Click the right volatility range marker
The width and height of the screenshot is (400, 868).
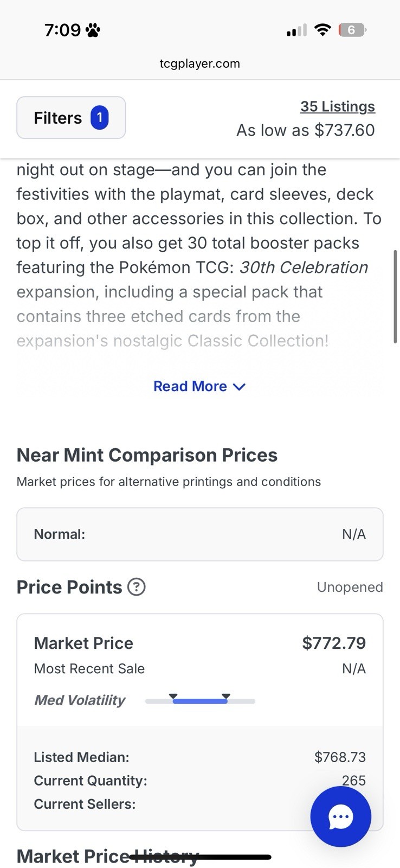coord(226,696)
